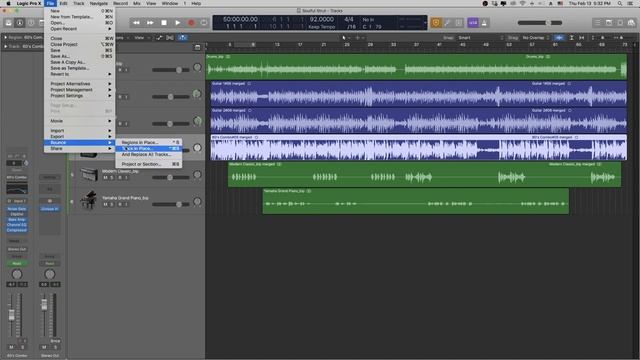Click the Yamaha Grand Piano track icon
This screenshot has width=640, height=360.
pyautogui.click(x=89, y=200)
